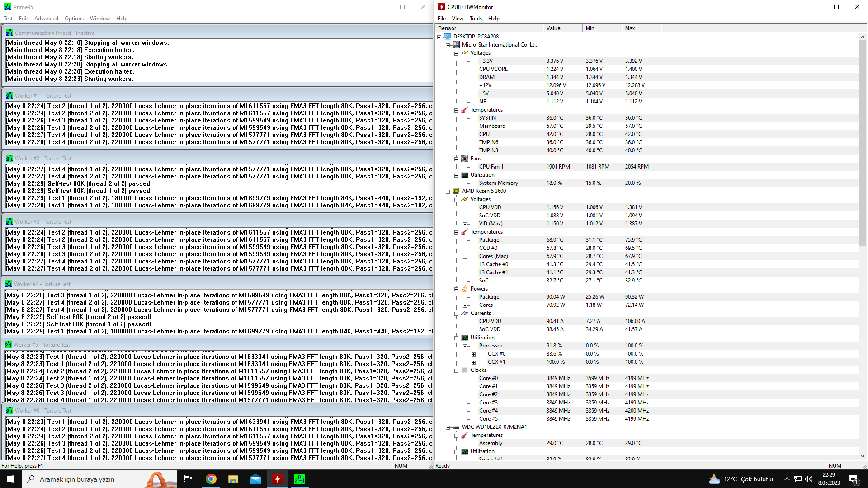Expand the VID (Max) voltage entry
868x488 pixels.
click(465, 224)
